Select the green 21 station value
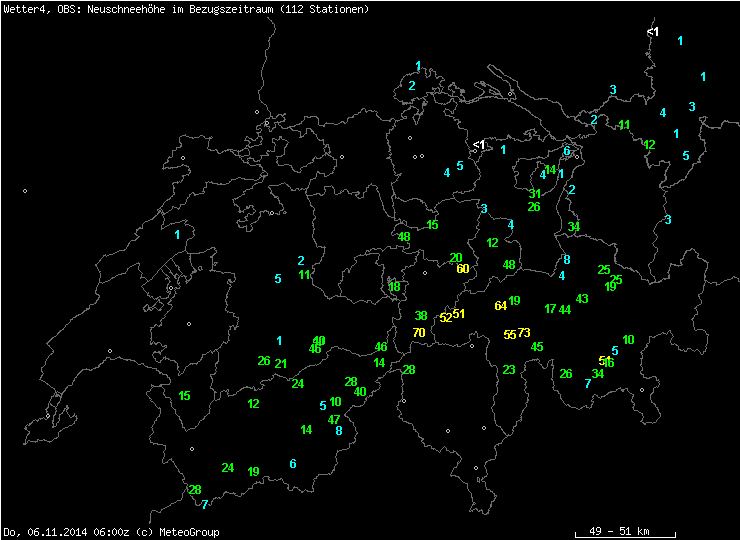The height and width of the screenshot is (540, 740). coord(281,364)
